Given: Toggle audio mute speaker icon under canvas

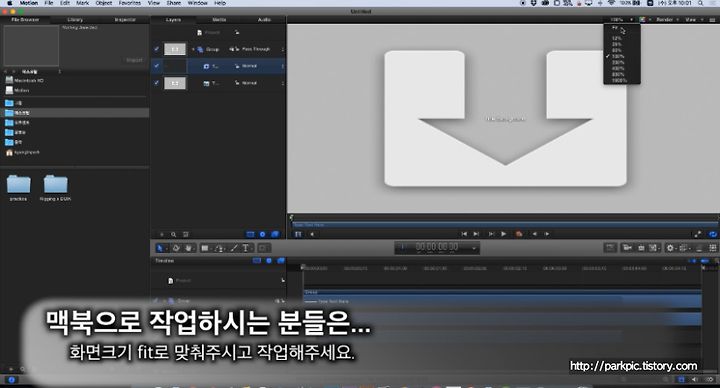Looking at the screenshot, I should point(312,234).
